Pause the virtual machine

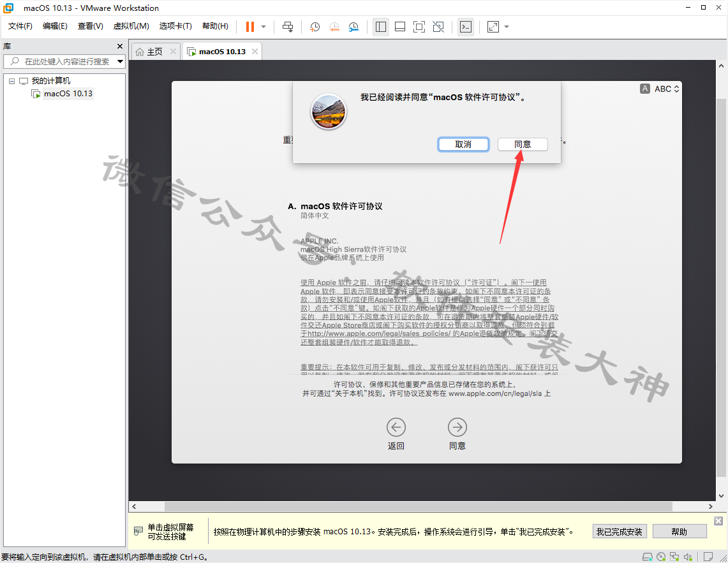pos(249,27)
